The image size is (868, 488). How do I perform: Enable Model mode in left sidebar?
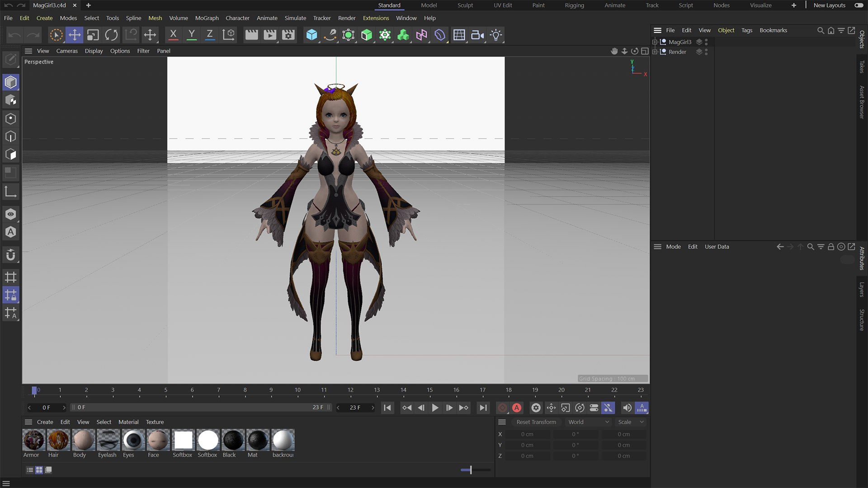11,82
